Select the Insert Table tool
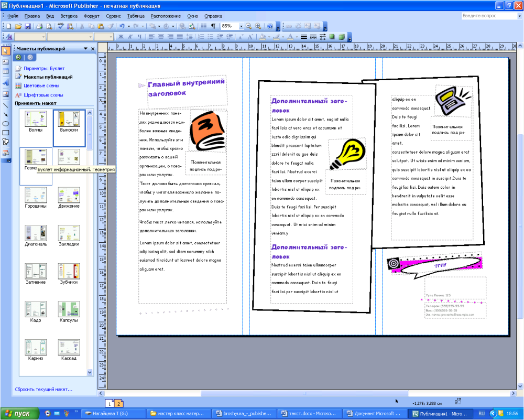This screenshot has width=524, height=420. [x=5, y=71]
